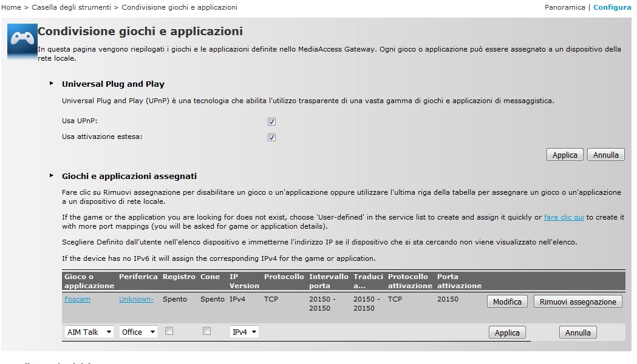
Task: Open Casella degli strumenti breadcrumb
Action: point(71,7)
